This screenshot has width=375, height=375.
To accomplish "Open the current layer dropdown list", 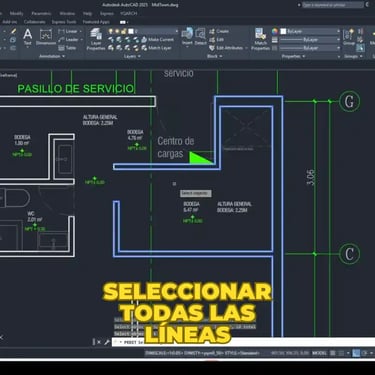I will point(177,31).
